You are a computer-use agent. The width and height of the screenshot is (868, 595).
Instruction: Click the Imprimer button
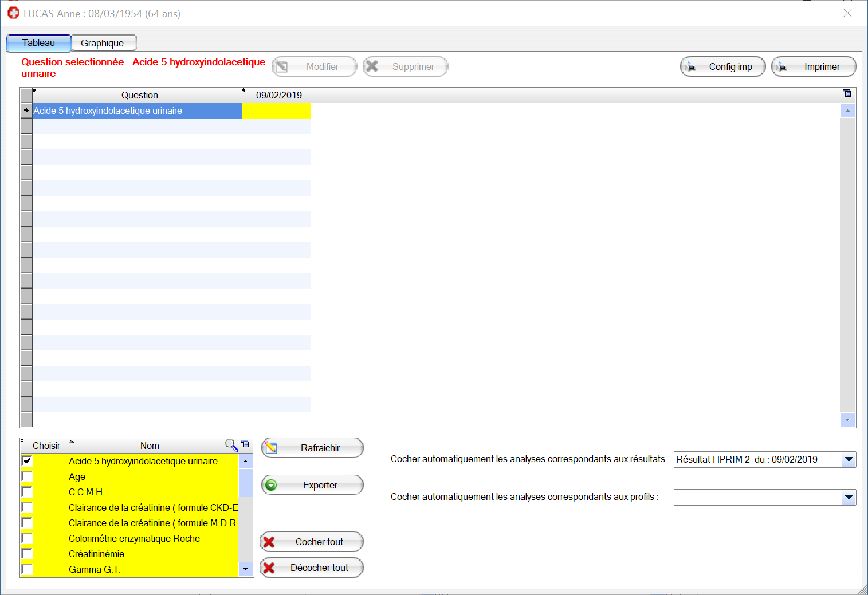pyautogui.click(x=814, y=66)
